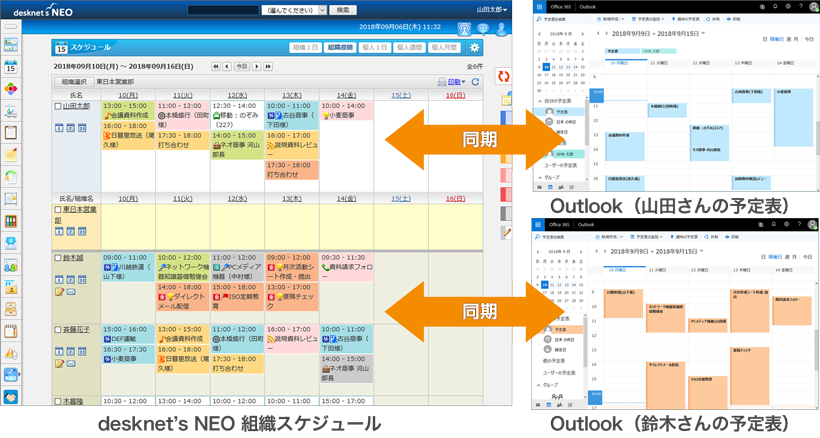
Task: Click notification bell in upper Outlook window
Action: pyautogui.click(x=775, y=7)
